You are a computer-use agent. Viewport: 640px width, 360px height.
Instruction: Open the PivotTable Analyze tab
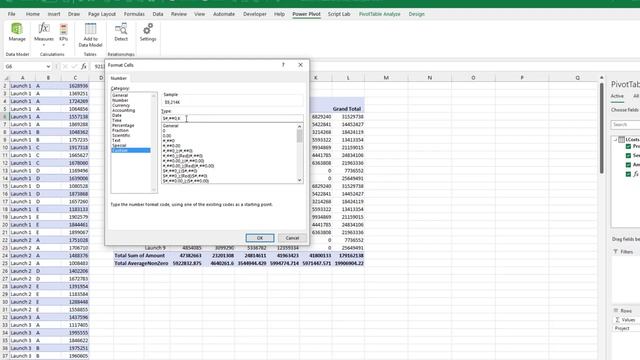[x=380, y=14]
